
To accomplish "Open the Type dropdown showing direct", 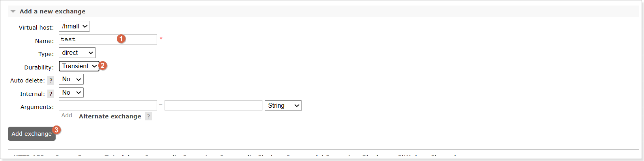I will (77, 53).
